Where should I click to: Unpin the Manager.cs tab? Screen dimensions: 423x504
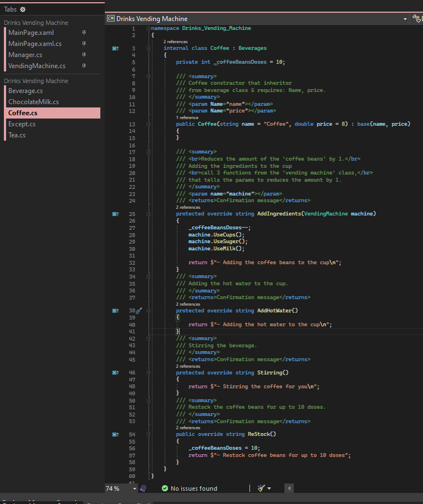tap(84, 54)
